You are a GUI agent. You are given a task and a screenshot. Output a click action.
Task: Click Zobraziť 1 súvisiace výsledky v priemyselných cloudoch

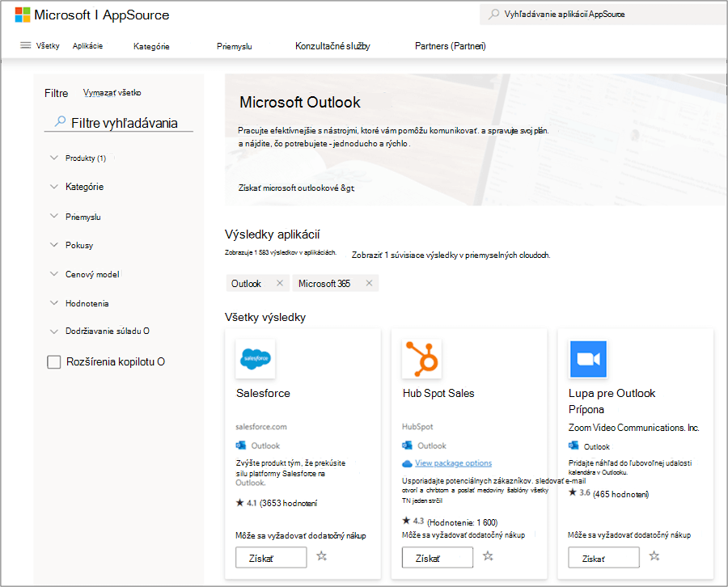[451, 255]
